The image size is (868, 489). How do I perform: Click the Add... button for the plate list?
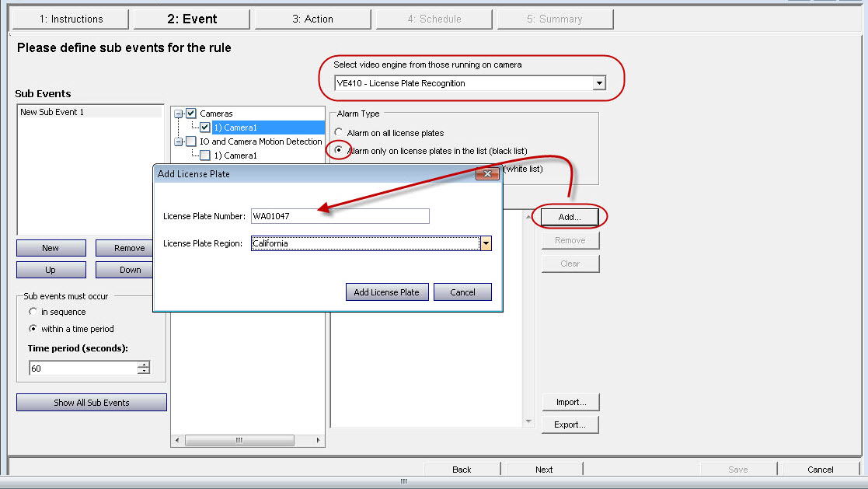pyautogui.click(x=570, y=217)
